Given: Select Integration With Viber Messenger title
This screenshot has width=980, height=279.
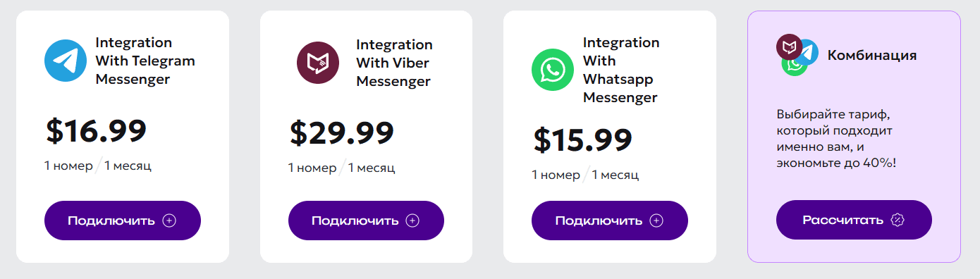Looking at the screenshot, I should (x=394, y=63).
